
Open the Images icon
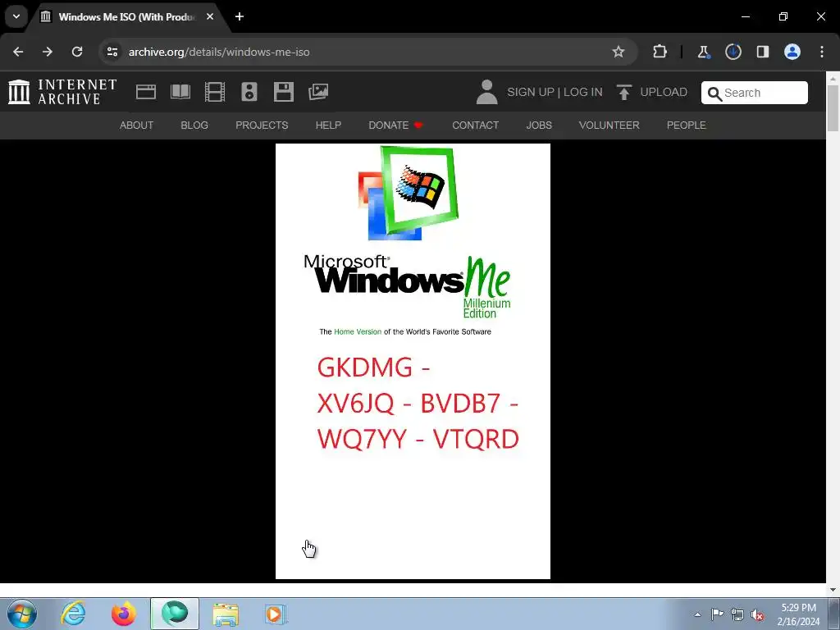pyautogui.click(x=318, y=92)
